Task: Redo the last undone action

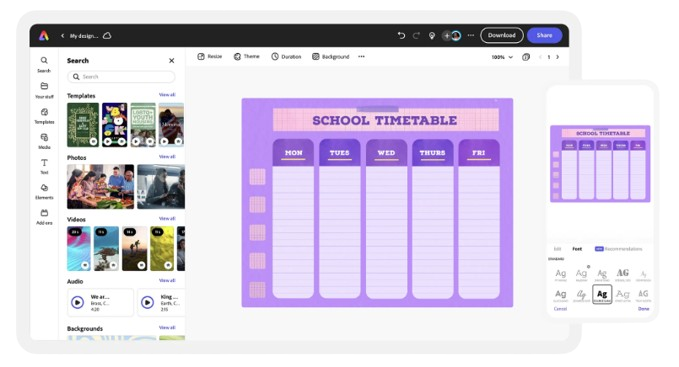Action: tap(416, 35)
